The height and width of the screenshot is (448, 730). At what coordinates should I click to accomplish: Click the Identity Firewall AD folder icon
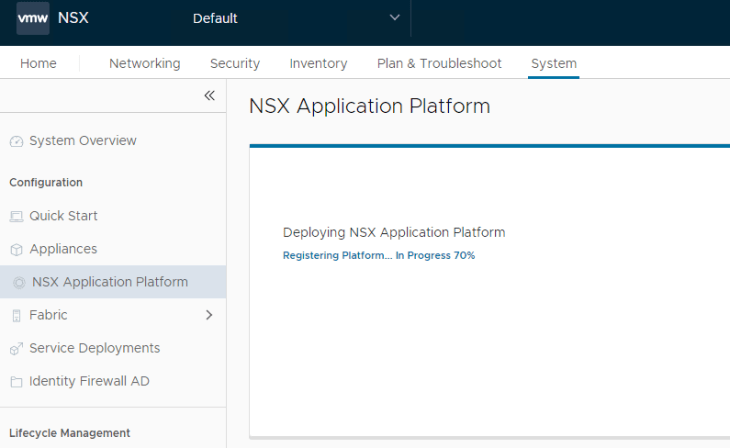click(x=16, y=382)
